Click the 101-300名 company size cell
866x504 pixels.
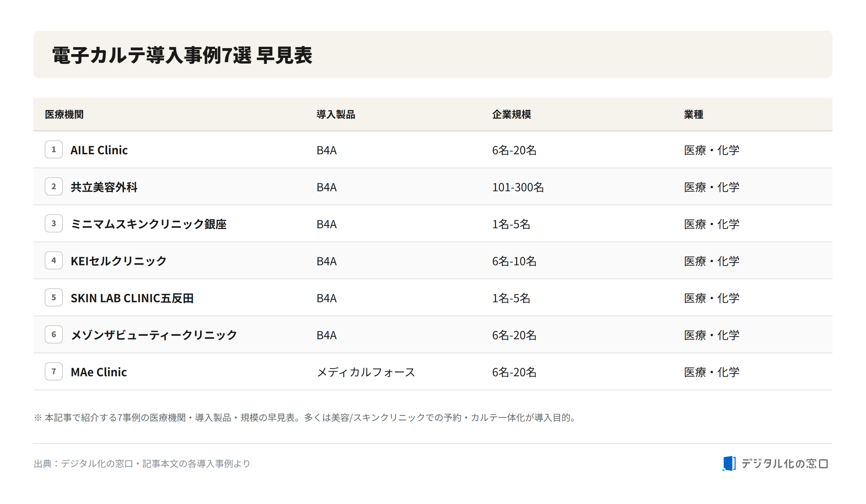518,187
